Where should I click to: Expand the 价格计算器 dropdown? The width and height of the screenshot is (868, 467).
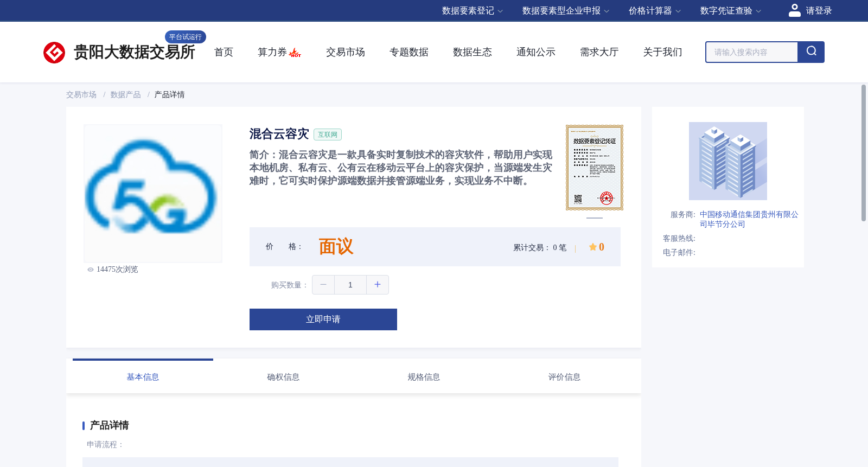coord(655,11)
